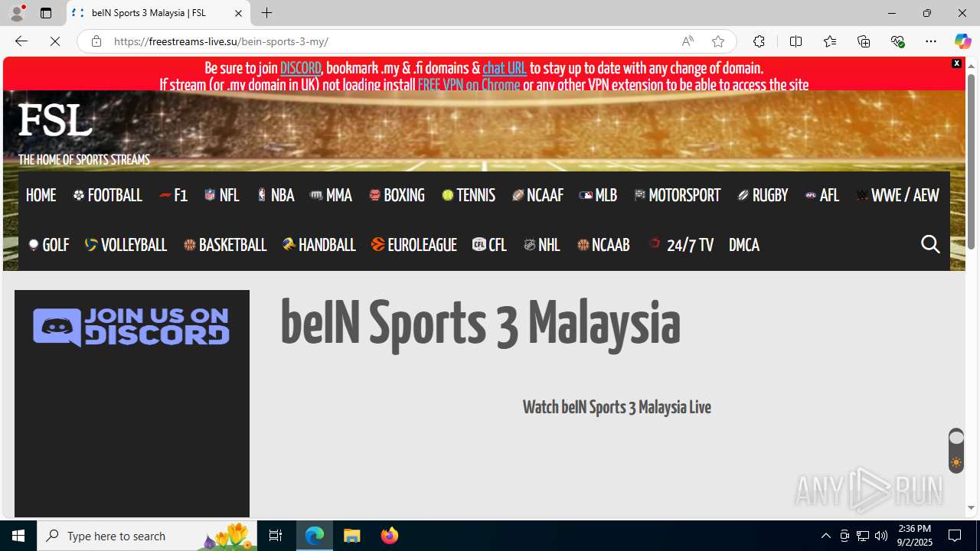The image size is (980, 551).
Task: Open the AFL category
Action: click(x=822, y=195)
